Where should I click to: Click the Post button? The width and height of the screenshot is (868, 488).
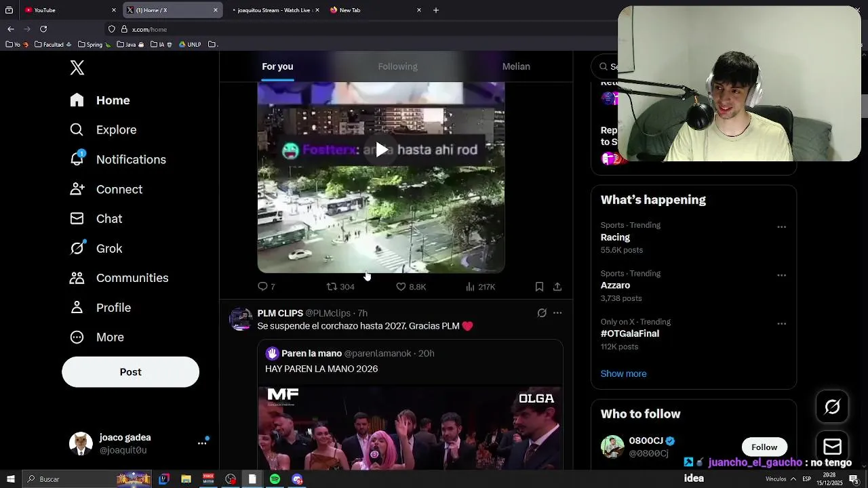coord(130,372)
